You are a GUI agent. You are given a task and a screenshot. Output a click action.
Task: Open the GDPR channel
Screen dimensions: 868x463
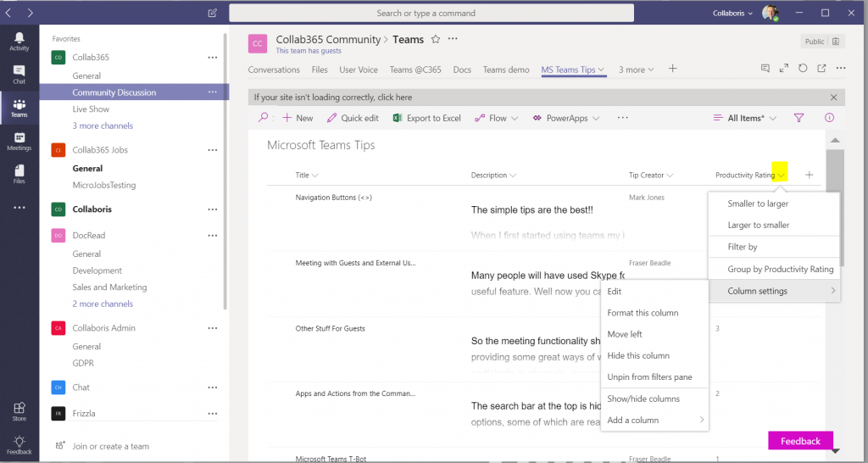83,363
